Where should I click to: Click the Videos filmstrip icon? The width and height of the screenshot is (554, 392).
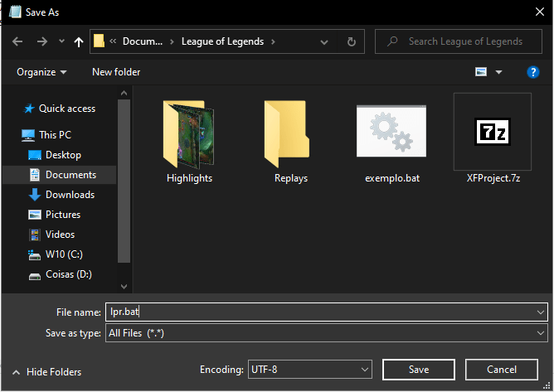coord(34,235)
